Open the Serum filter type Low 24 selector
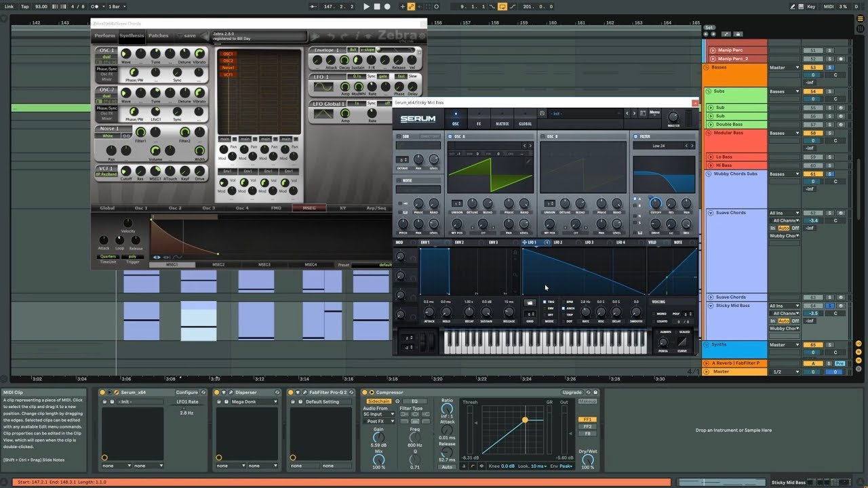The width and height of the screenshot is (868, 488). pos(664,146)
